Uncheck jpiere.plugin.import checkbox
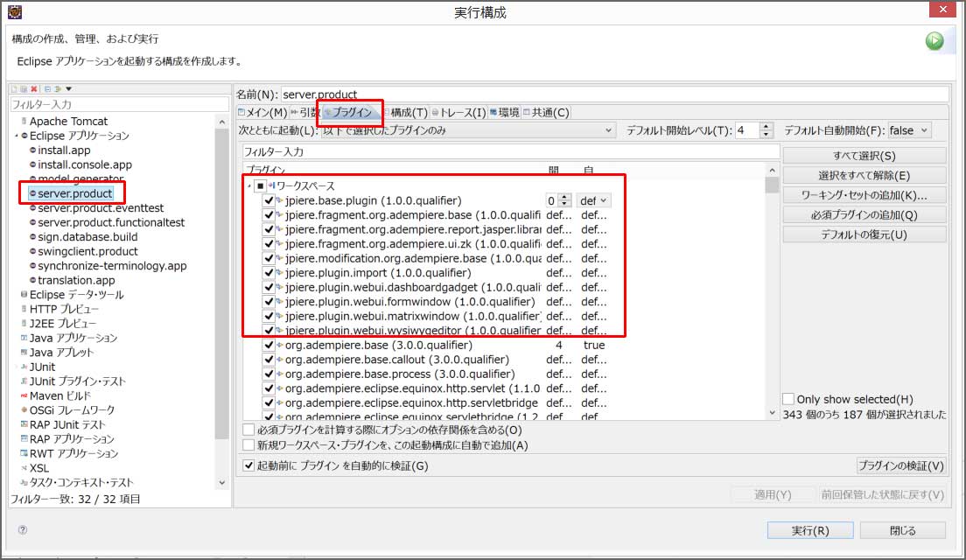This screenshot has width=966, height=560. (x=269, y=272)
